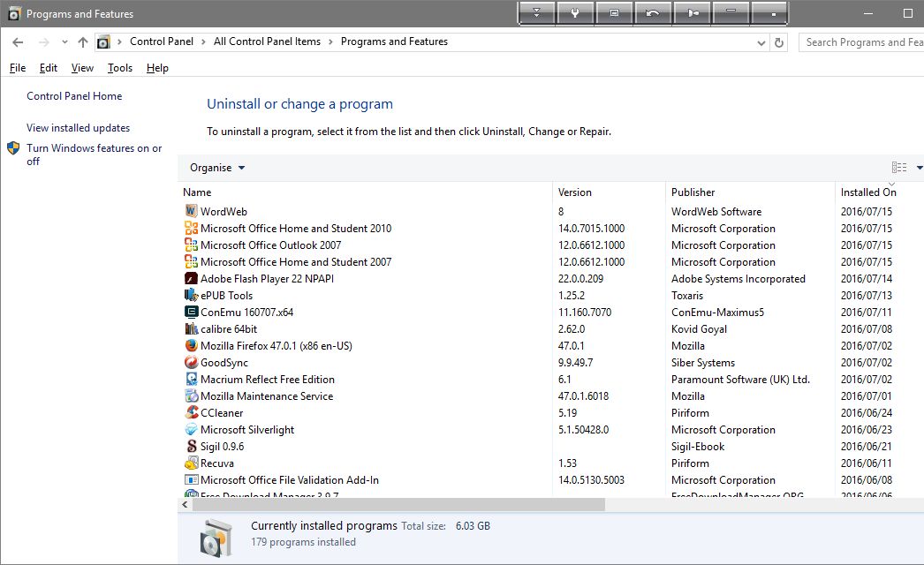
Task: Click publisher Kovid Goyal cell
Action: (x=699, y=328)
